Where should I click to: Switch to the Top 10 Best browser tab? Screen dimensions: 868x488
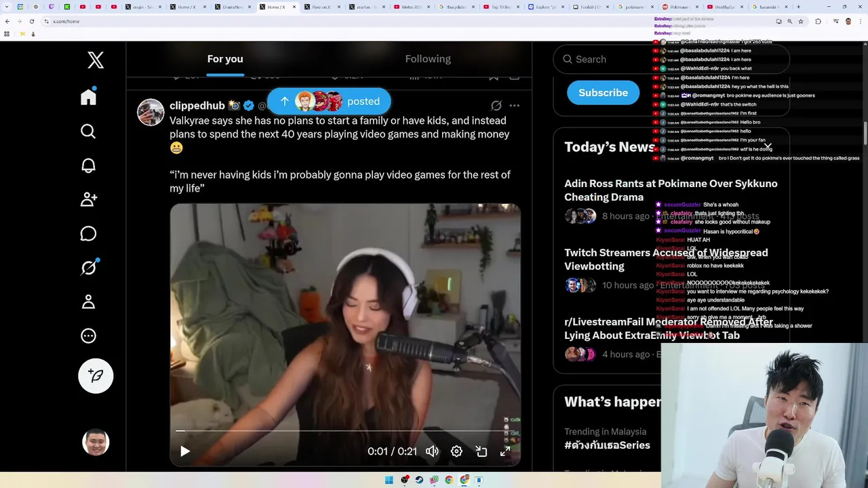click(x=502, y=7)
